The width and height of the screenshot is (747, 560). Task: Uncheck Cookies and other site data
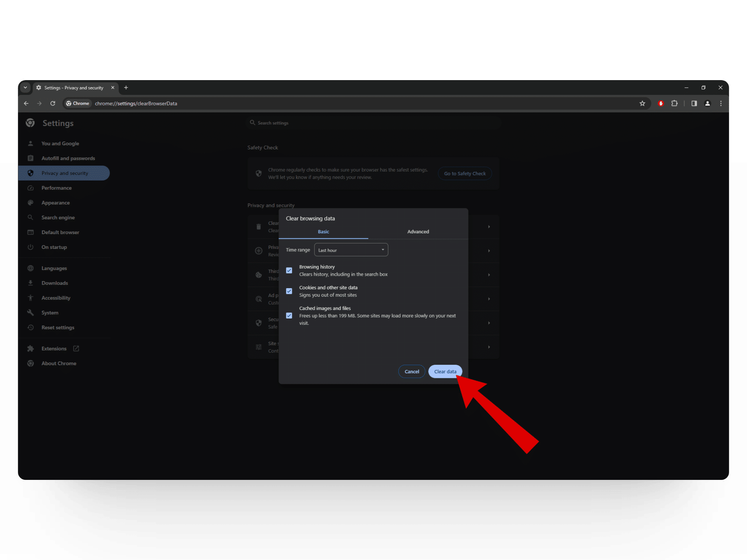pos(289,291)
